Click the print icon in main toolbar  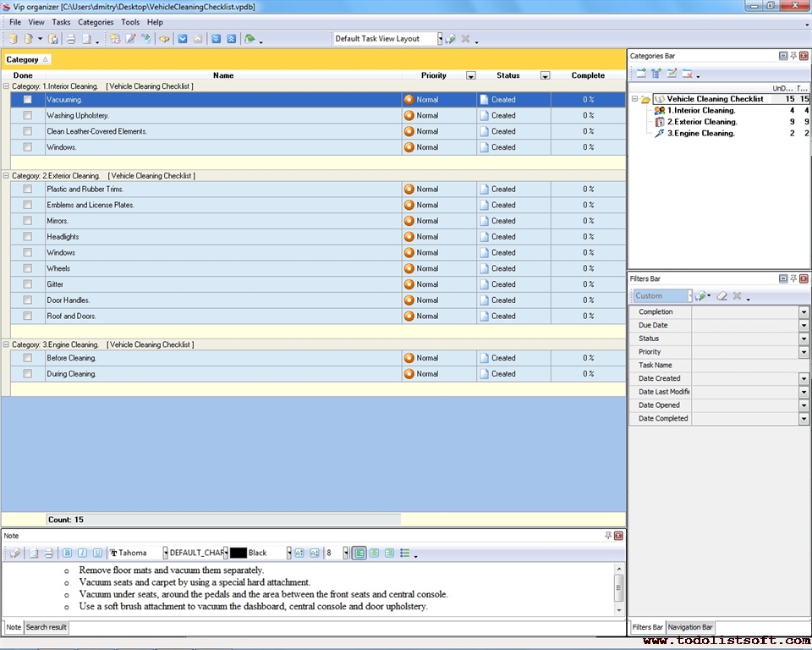click(x=71, y=39)
